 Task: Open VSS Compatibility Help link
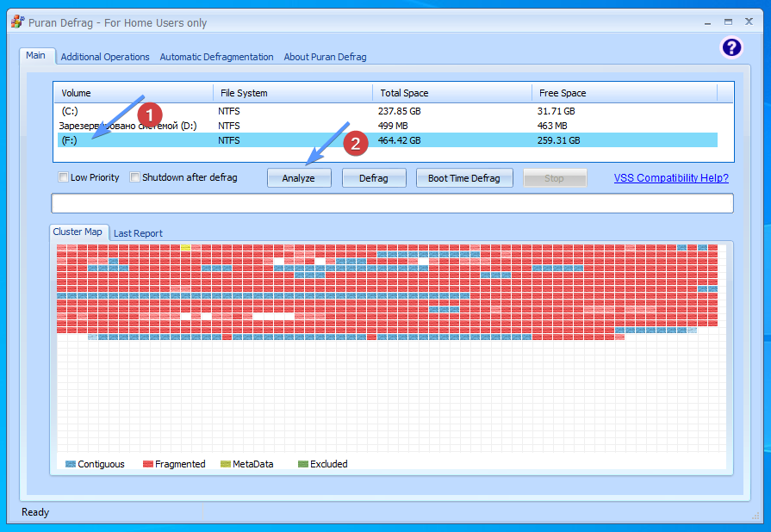point(671,178)
